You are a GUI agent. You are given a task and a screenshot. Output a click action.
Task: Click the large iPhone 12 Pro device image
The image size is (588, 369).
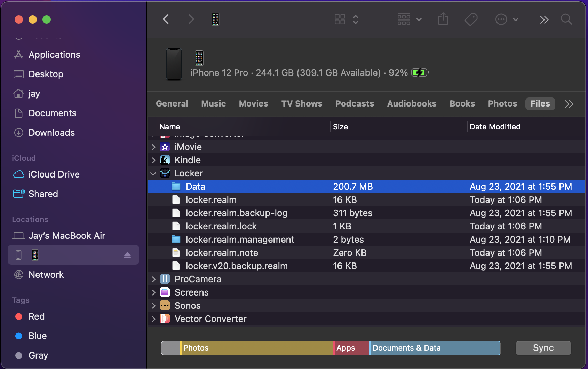point(174,64)
